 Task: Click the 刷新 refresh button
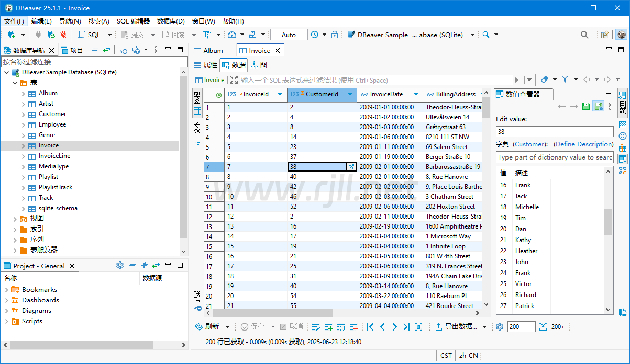pyautogui.click(x=207, y=327)
